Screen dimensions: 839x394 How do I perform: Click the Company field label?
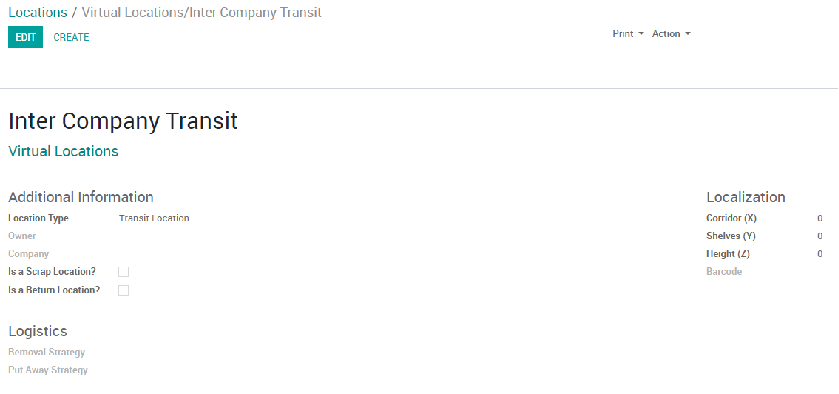(x=28, y=254)
